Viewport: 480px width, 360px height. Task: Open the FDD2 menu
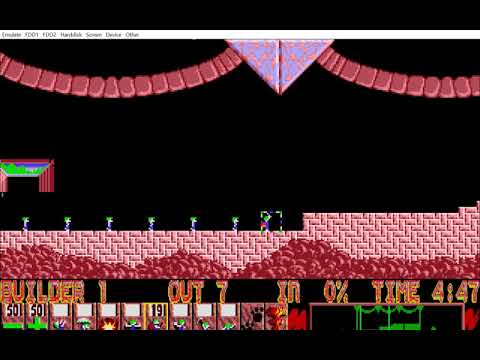[50, 35]
